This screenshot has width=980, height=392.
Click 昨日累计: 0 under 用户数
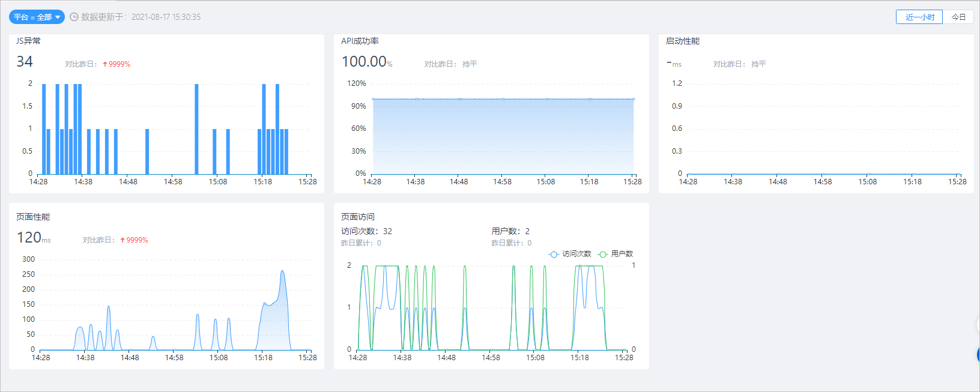[x=511, y=243]
